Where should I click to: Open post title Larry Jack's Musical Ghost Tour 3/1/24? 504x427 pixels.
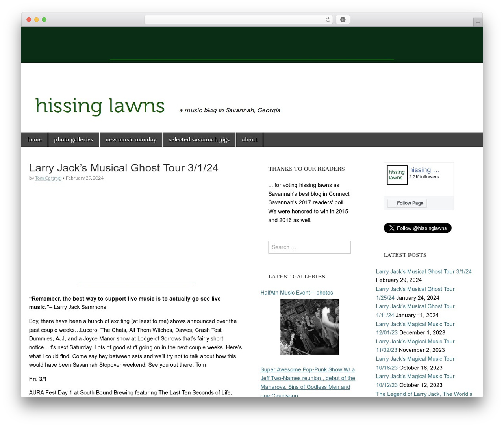(124, 168)
